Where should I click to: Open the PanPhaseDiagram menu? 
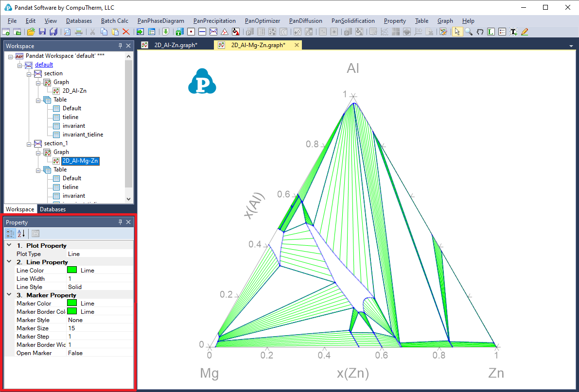160,21
